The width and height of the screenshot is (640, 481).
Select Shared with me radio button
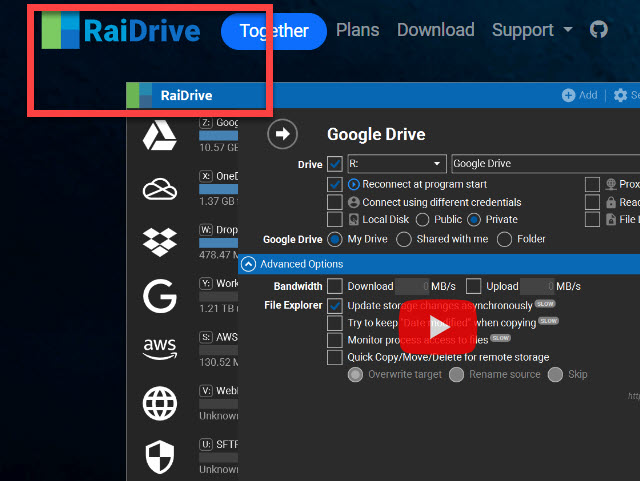(404, 239)
